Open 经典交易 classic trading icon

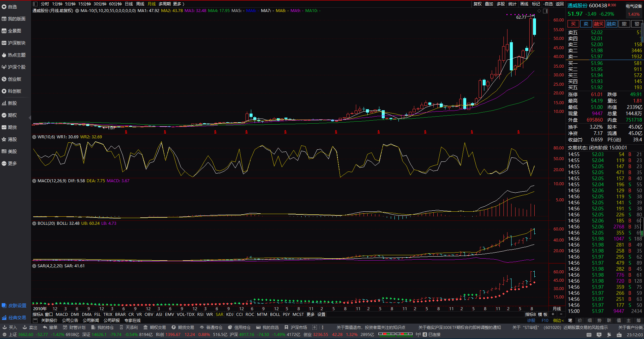point(4,318)
